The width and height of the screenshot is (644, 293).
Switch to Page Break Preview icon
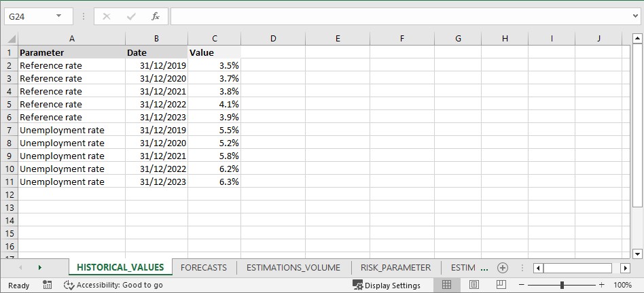(501, 284)
